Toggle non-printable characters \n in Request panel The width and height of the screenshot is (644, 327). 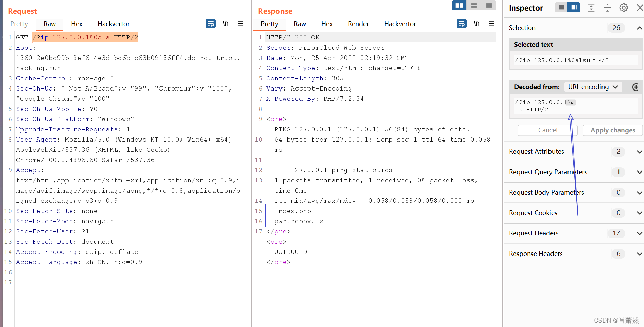click(x=226, y=23)
